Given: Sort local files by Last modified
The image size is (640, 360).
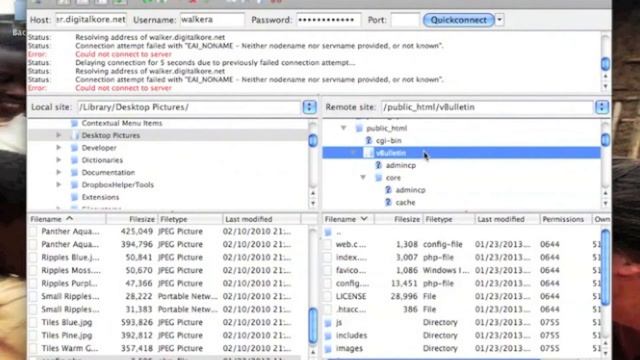Looking at the screenshot, I should coord(261,219).
